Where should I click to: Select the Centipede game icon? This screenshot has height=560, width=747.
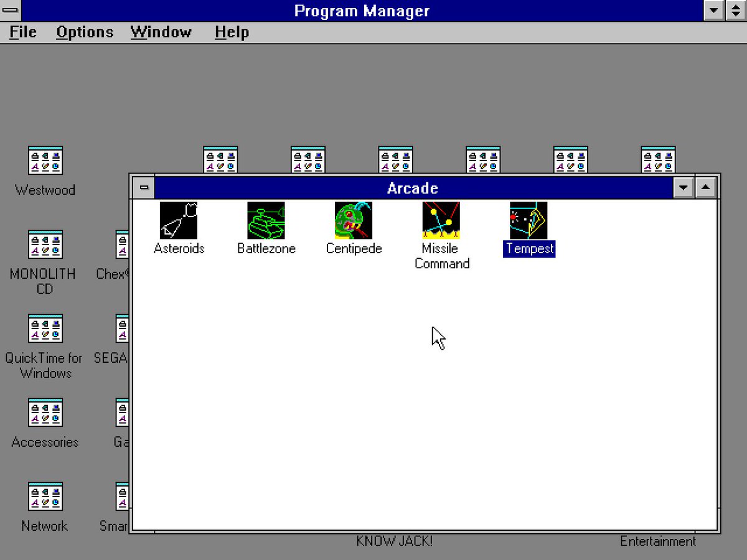point(354,220)
